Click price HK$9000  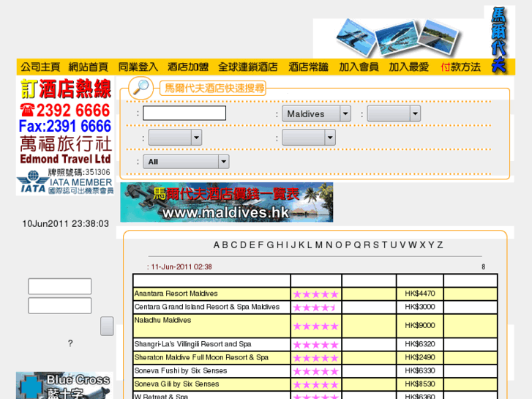(x=420, y=325)
